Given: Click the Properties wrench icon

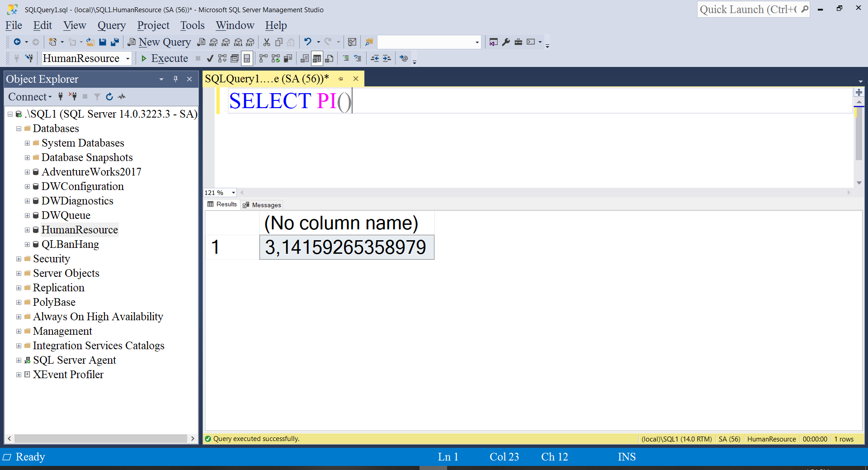Looking at the screenshot, I should 506,42.
